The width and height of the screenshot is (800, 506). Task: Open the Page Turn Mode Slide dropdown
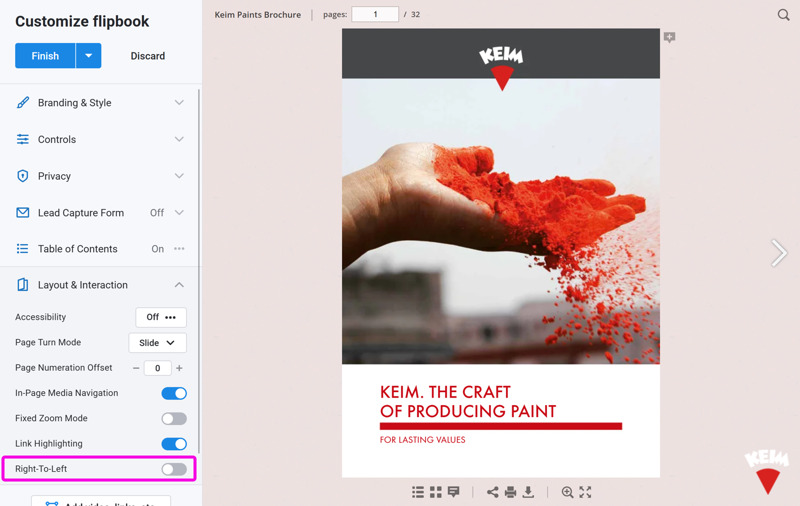(x=157, y=343)
